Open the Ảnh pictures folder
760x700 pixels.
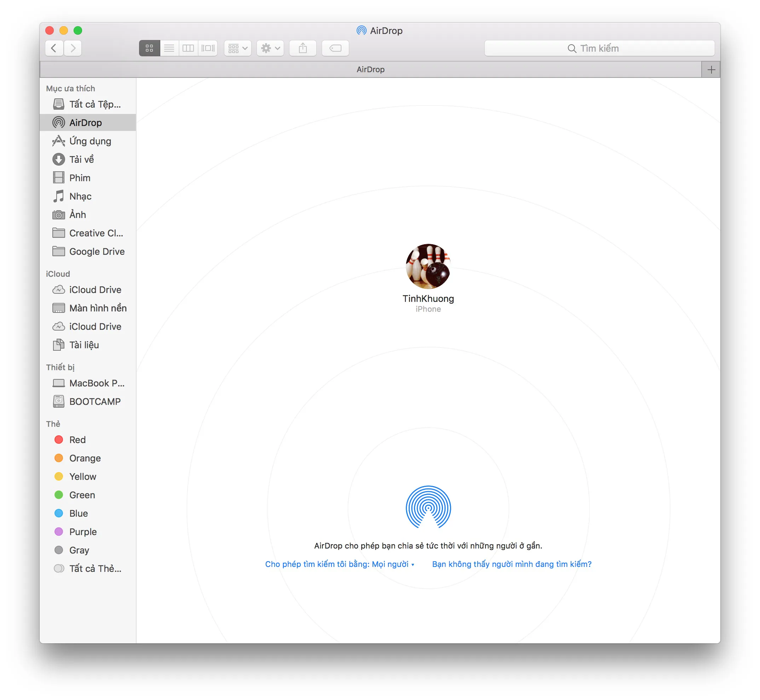pos(87,214)
